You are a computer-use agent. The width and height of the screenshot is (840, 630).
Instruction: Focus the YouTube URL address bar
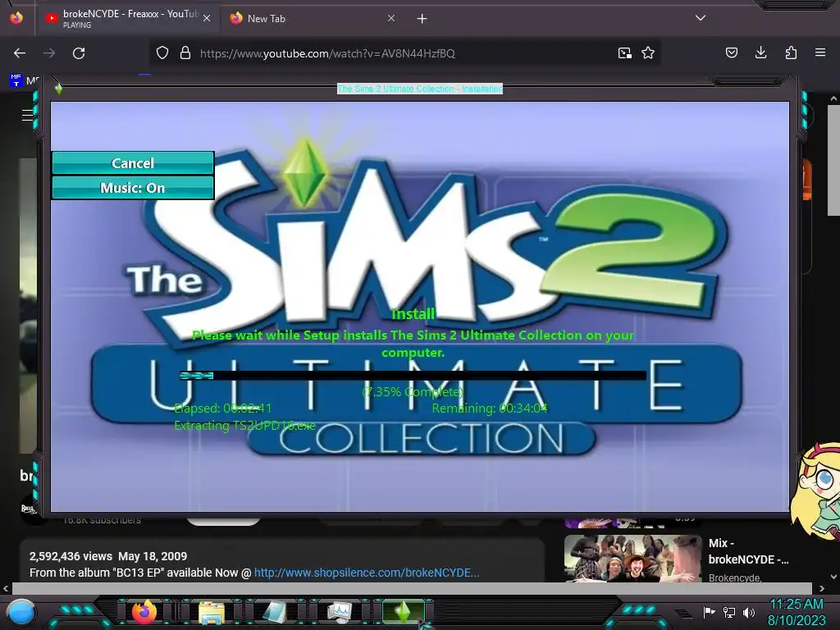(404, 53)
